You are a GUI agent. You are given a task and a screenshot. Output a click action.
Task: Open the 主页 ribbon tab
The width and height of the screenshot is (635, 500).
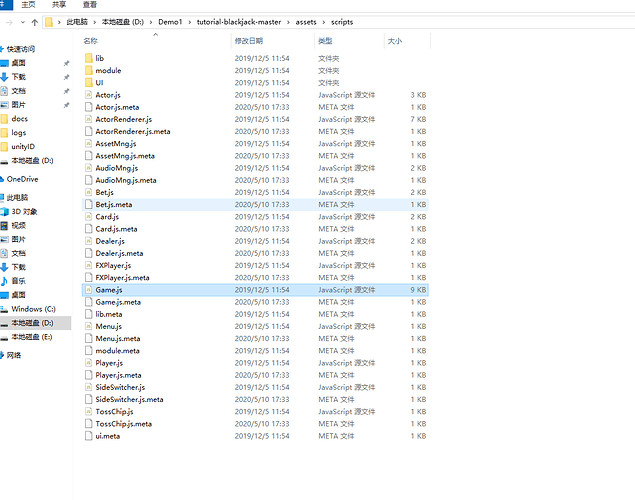coord(28,5)
